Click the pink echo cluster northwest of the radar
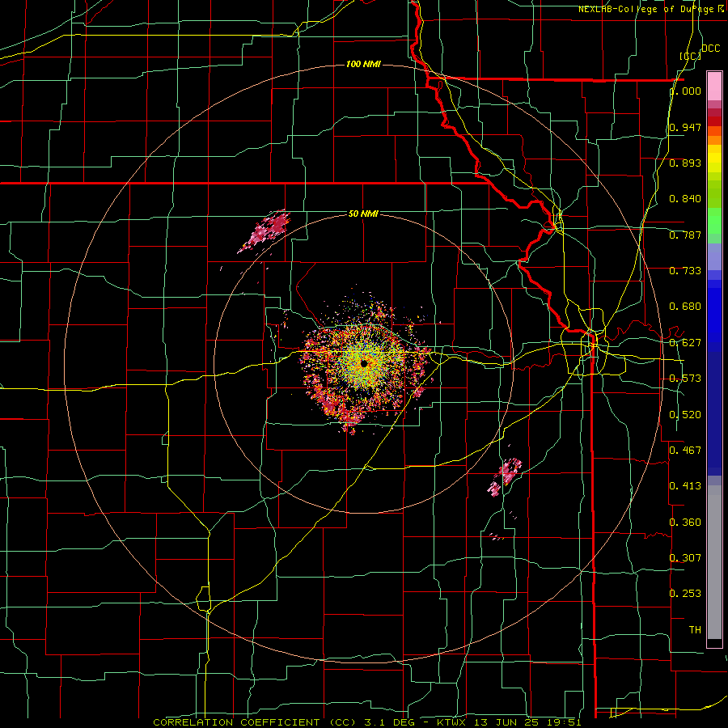The width and height of the screenshot is (728, 728). point(265,231)
